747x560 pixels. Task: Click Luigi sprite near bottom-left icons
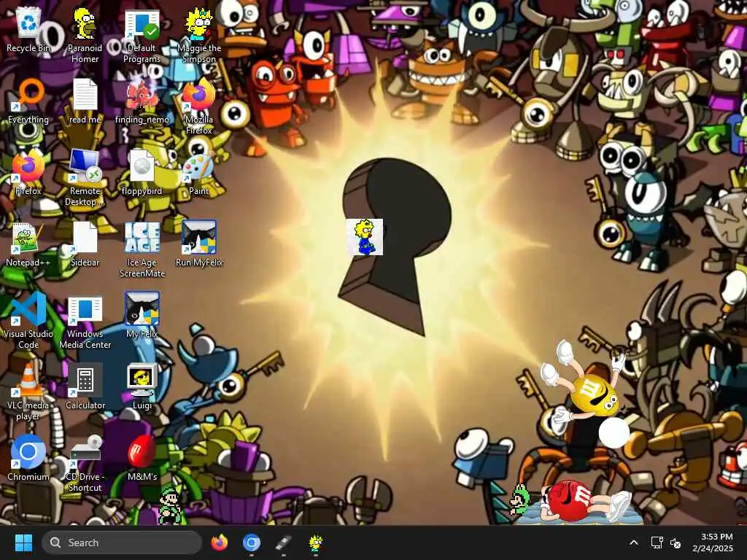[x=170, y=505]
